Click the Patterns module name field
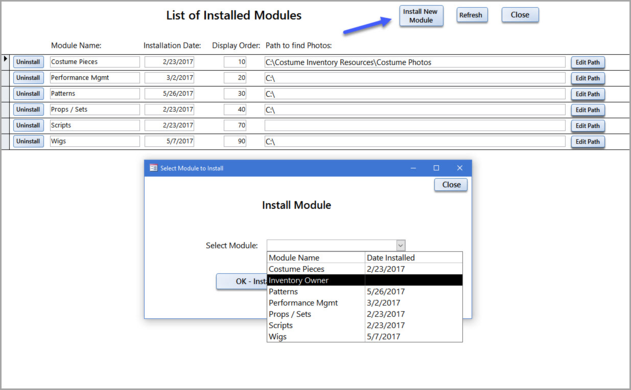631x390 pixels. click(95, 94)
